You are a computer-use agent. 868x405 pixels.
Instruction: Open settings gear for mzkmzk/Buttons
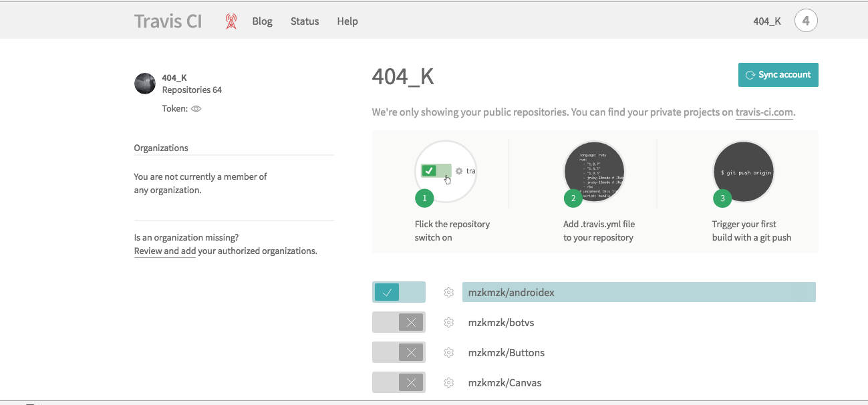pyautogui.click(x=449, y=353)
